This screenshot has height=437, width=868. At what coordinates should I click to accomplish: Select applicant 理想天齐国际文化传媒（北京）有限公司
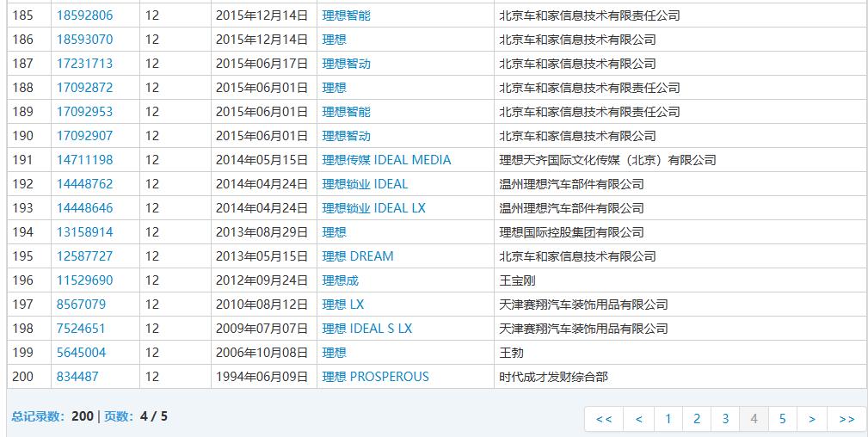pos(607,160)
